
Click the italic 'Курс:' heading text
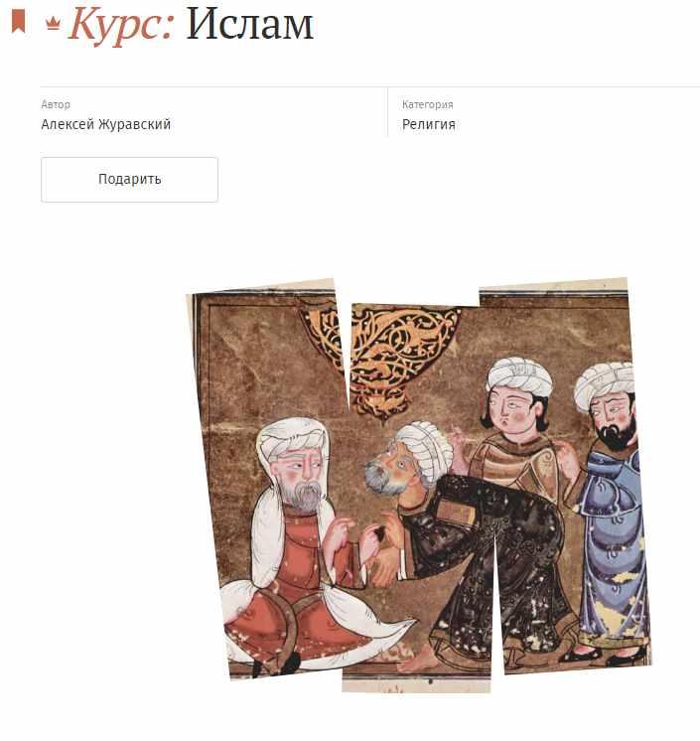click(121, 25)
